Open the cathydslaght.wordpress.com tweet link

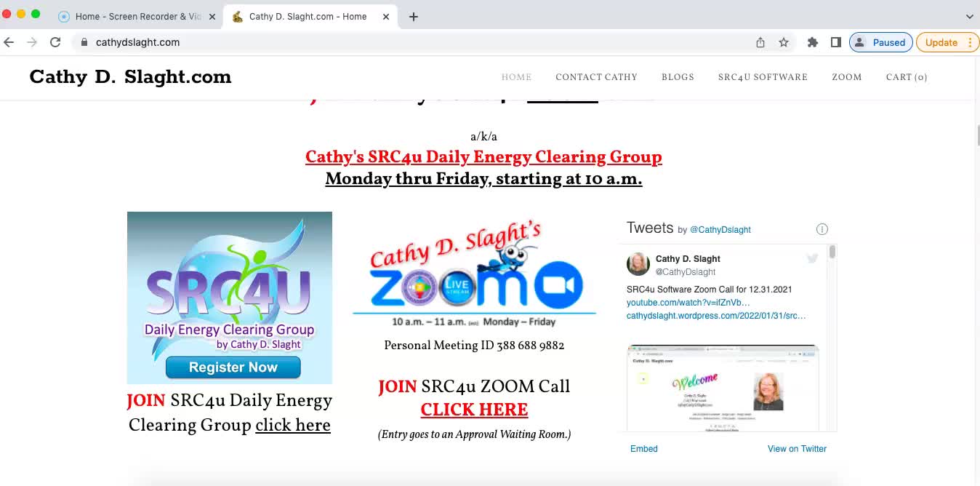click(x=716, y=316)
